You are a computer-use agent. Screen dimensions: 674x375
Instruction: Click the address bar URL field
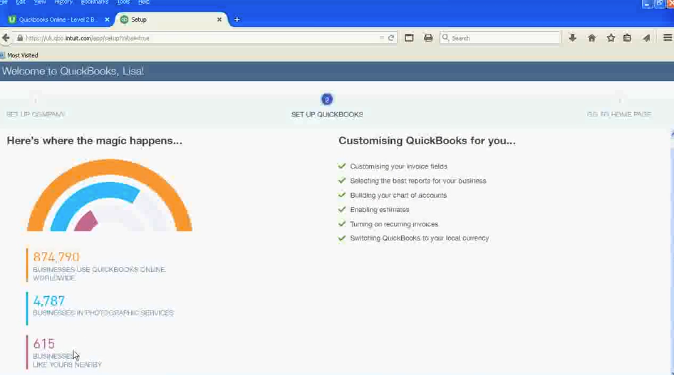(200, 38)
